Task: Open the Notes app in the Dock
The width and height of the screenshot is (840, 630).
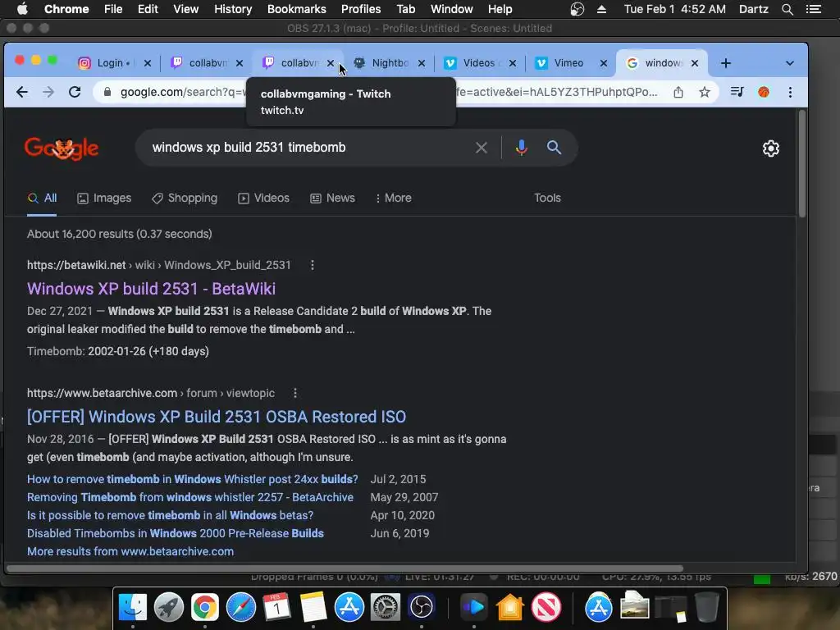Action: [x=313, y=608]
